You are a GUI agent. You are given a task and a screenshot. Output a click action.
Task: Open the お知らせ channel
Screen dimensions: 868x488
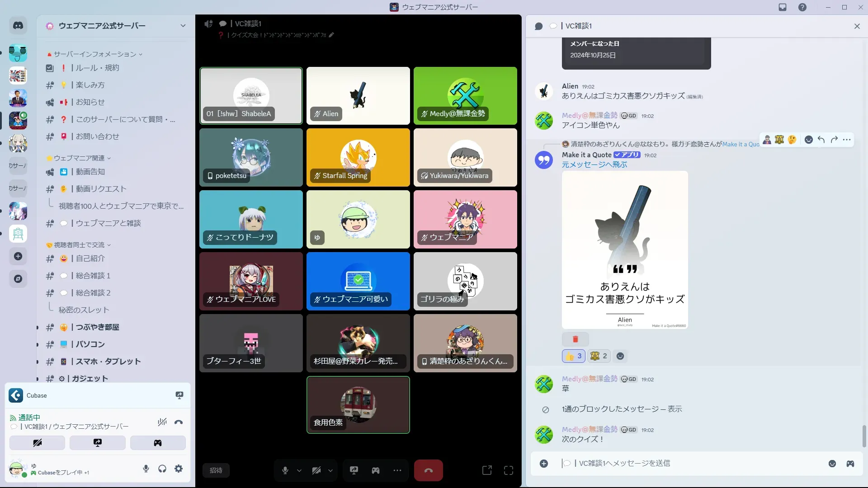(x=90, y=102)
